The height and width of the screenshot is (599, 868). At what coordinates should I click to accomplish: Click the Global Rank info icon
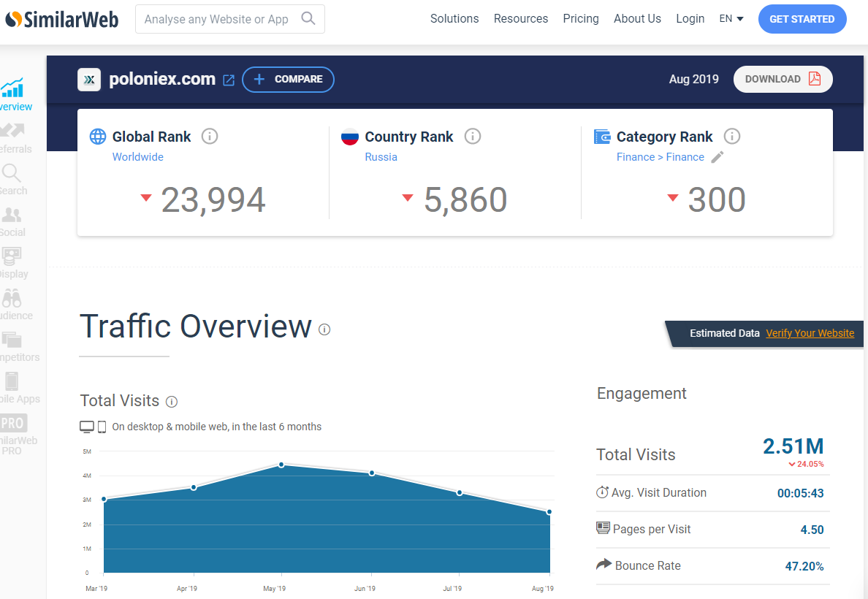coord(209,136)
